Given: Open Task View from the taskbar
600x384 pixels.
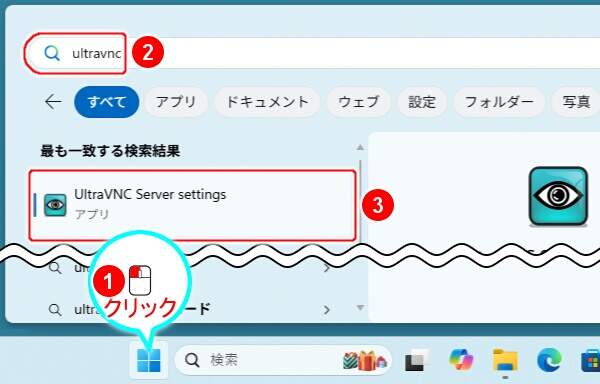Looking at the screenshot, I should (x=416, y=360).
